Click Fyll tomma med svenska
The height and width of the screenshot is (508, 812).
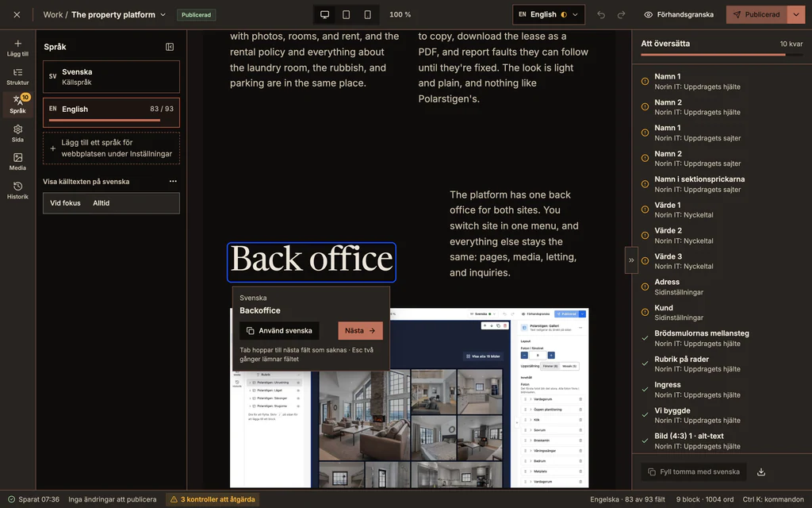point(693,471)
